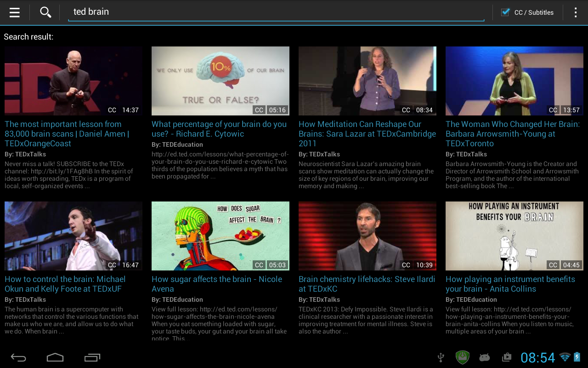
Task: Tap the Android debugging notification icon
Action: (484, 357)
